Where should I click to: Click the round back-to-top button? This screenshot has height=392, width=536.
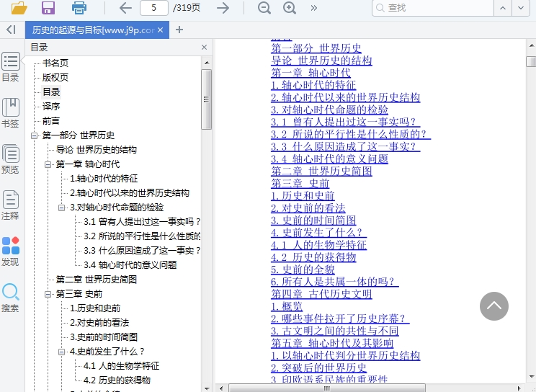point(494,306)
